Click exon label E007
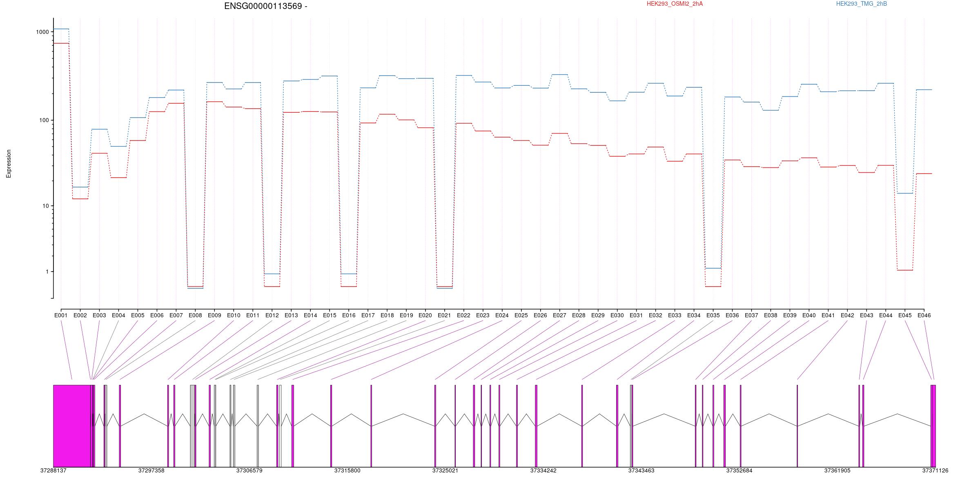Viewport: 980px width, 490px height. 176,316
